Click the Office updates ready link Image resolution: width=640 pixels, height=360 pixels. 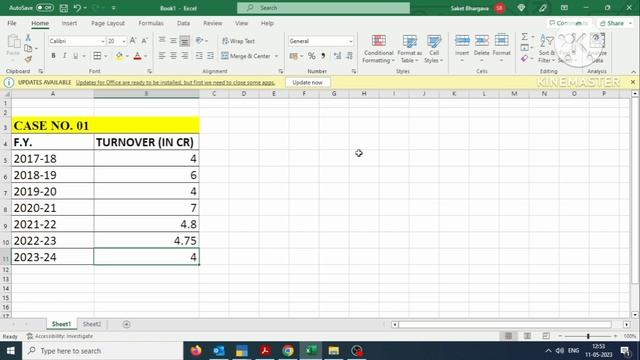pyautogui.click(x=176, y=82)
